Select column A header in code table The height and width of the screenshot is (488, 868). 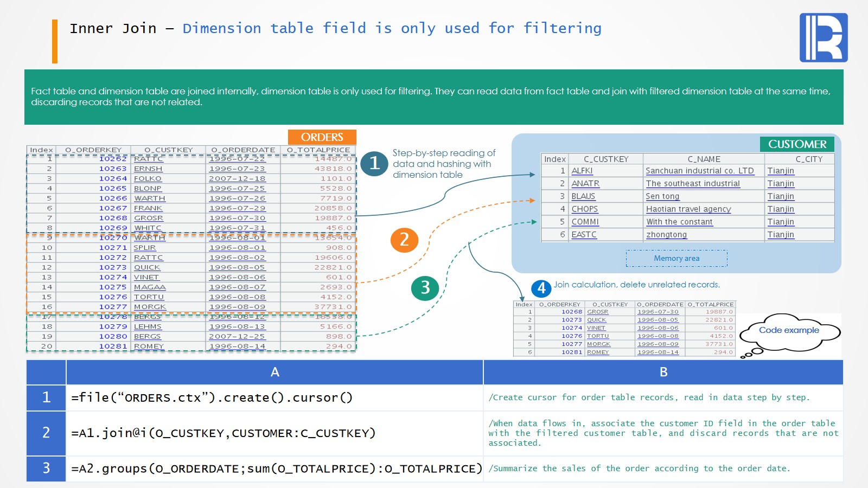(x=275, y=372)
